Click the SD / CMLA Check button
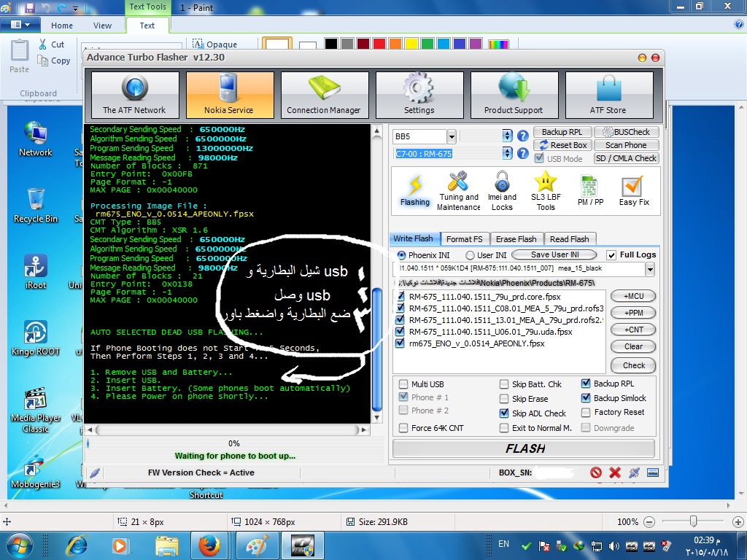747x560 pixels. pos(627,158)
